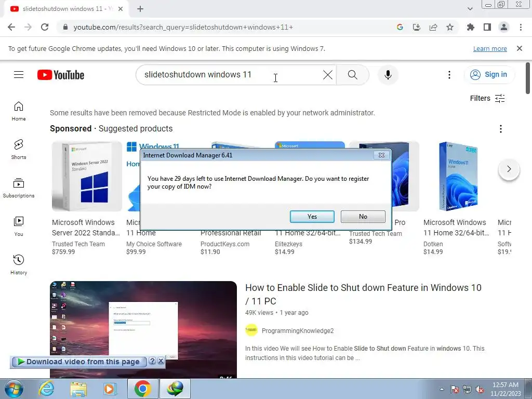Open the Sponsored section three-dot menu
Image resolution: width=532 pixels, height=399 pixels.
pos(500,129)
